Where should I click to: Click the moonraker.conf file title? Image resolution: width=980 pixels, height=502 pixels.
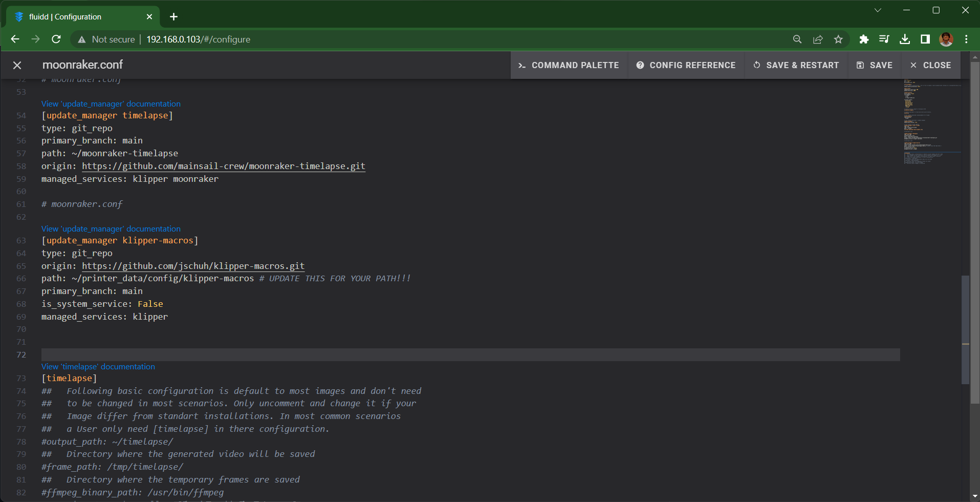point(82,65)
